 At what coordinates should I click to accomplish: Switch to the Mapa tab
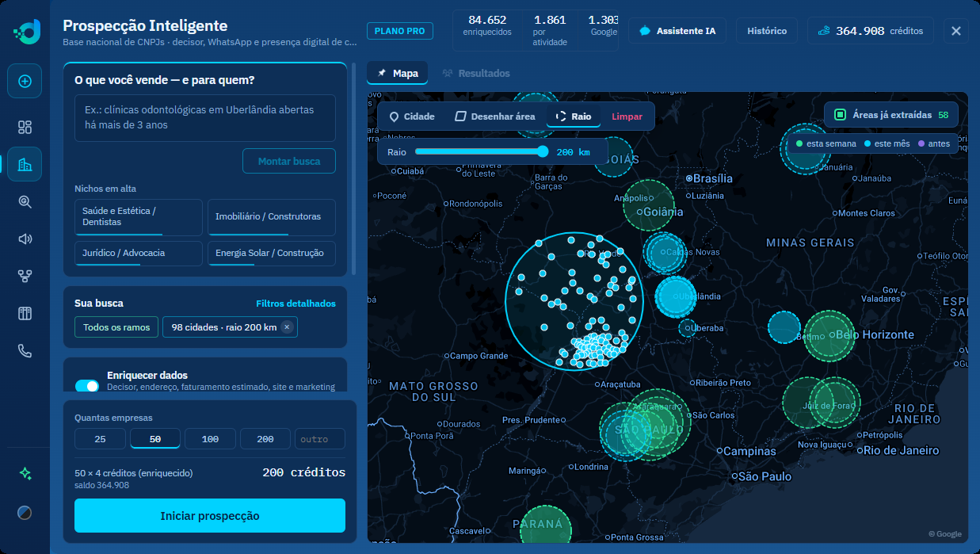tap(398, 73)
